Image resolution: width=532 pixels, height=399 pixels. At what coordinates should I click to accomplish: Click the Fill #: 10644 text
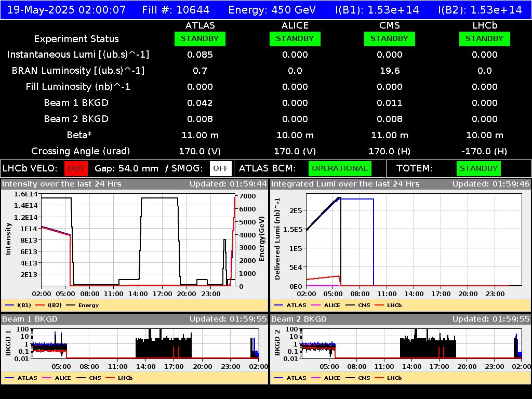tap(176, 9)
